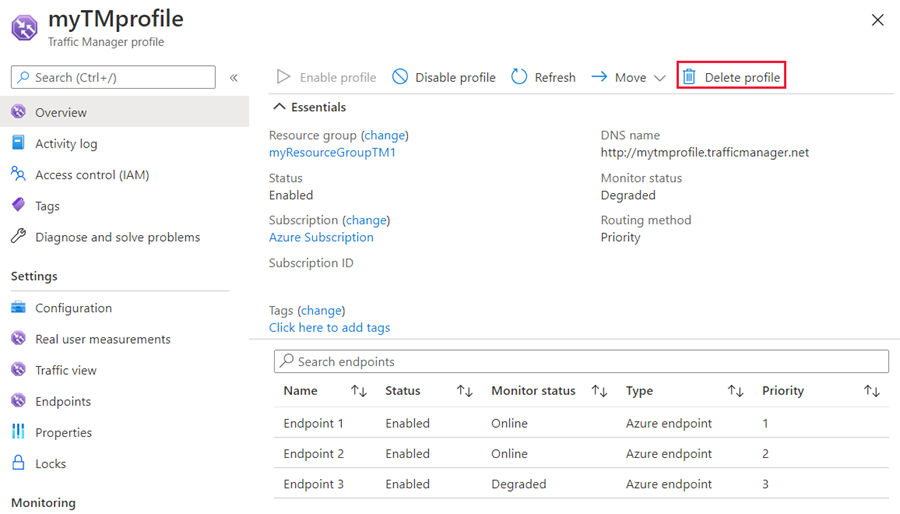Select the Endpoint 3 row name
Image resolution: width=900 pixels, height=514 pixels.
pos(313,484)
